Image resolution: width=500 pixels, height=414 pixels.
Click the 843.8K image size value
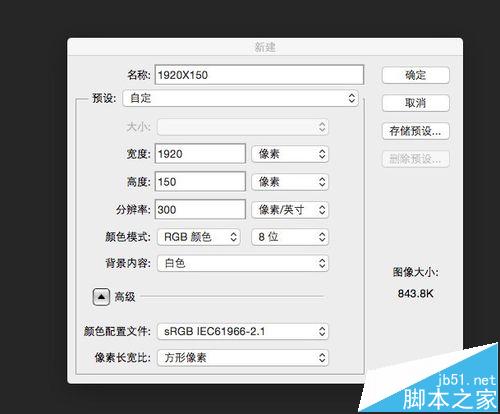pos(415,294)
